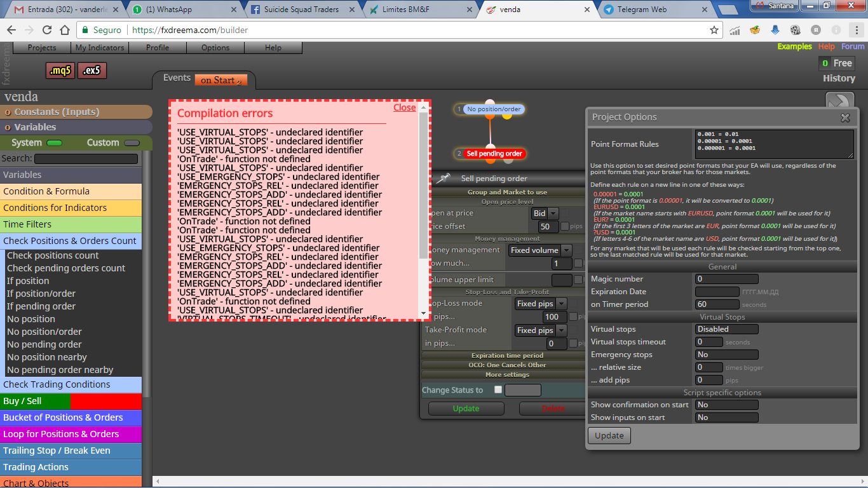The height and width of the screenshot is (488, 868).
Task: Open the Profile menu
Action: pos(158,48)
